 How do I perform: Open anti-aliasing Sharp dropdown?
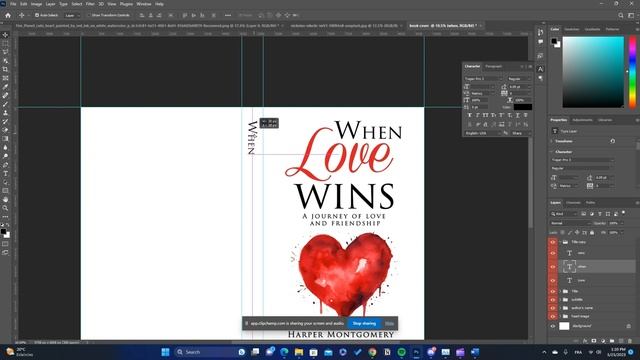(x=521, y=133)
